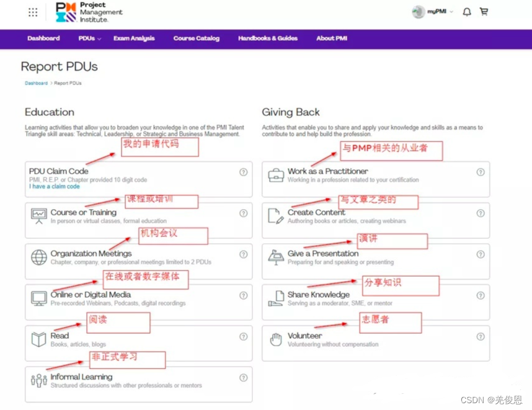Screen dimensions: 532x410
Task: Open the notifications bell
Action: coord(467,12)
